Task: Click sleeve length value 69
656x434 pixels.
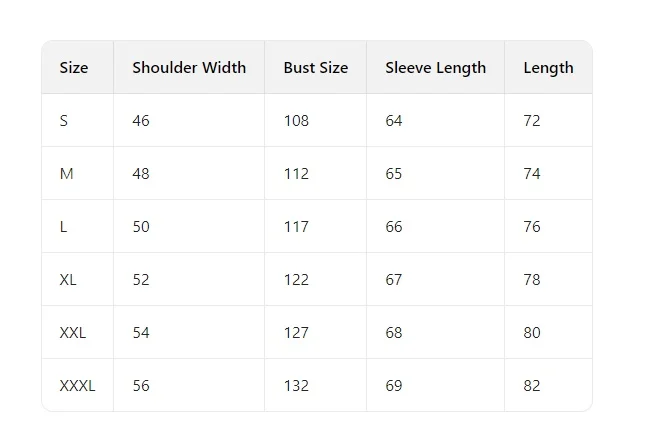Action: [394, 386]
